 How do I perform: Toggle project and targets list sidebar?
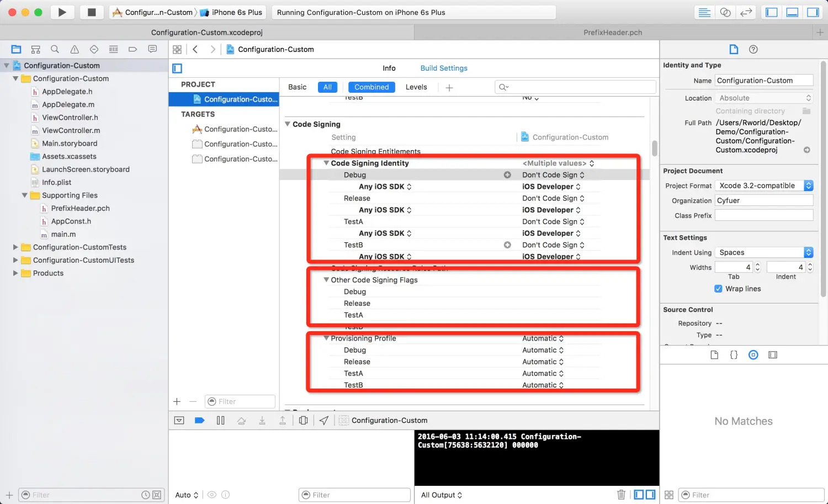[177, 68]
